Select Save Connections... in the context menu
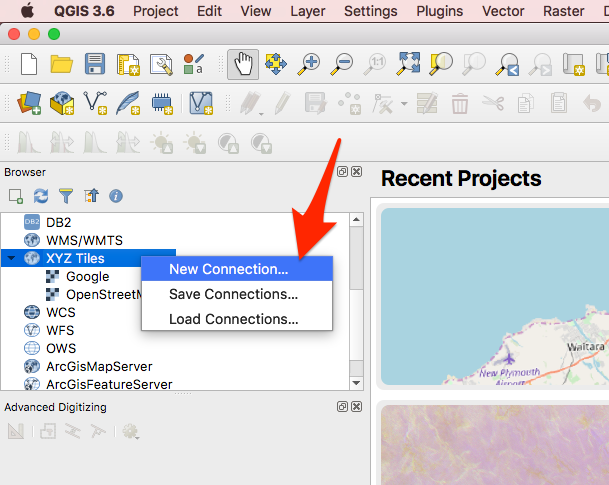Image resolution: width=609 pixels, height=485 pixels. click(x=233, y=294)
